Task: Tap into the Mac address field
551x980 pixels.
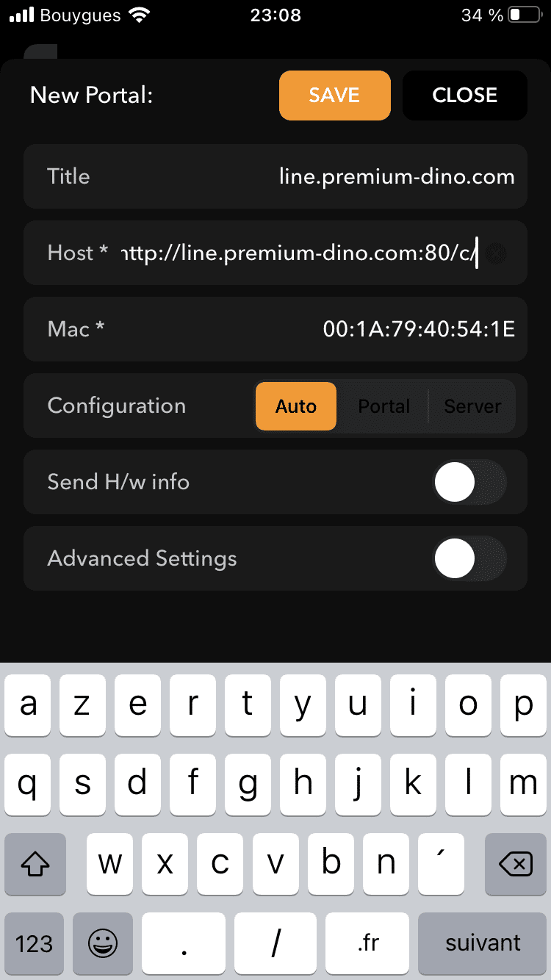Action: 275,329
